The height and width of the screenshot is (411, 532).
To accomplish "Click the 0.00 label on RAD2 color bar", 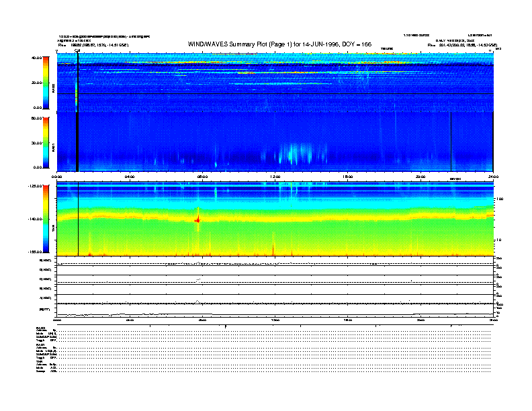I will coord(38,107).
